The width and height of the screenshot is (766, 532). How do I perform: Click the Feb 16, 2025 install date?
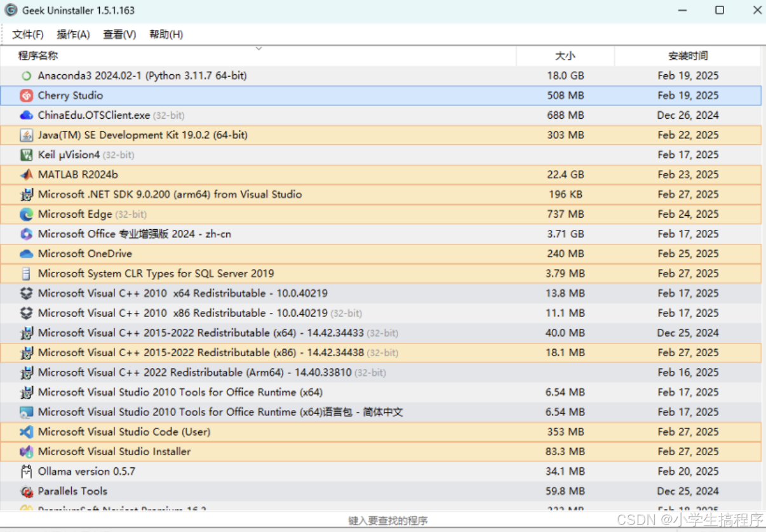(x=688, y=373)
